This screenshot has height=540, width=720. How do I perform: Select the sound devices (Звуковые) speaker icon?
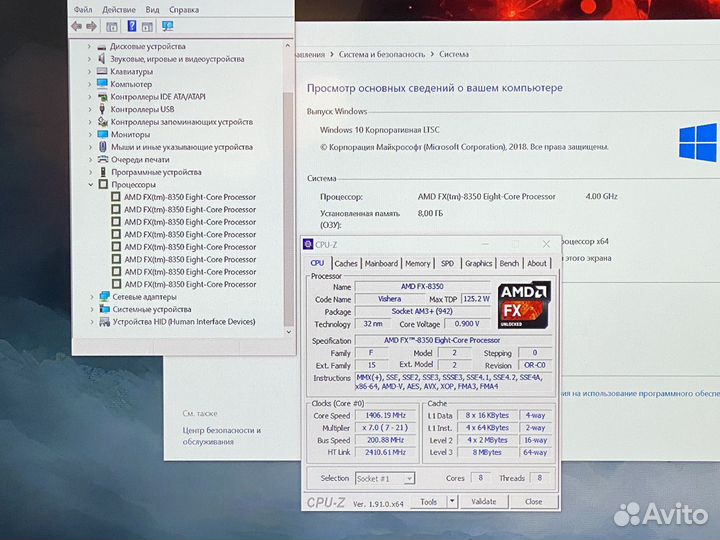click(102, 59)
